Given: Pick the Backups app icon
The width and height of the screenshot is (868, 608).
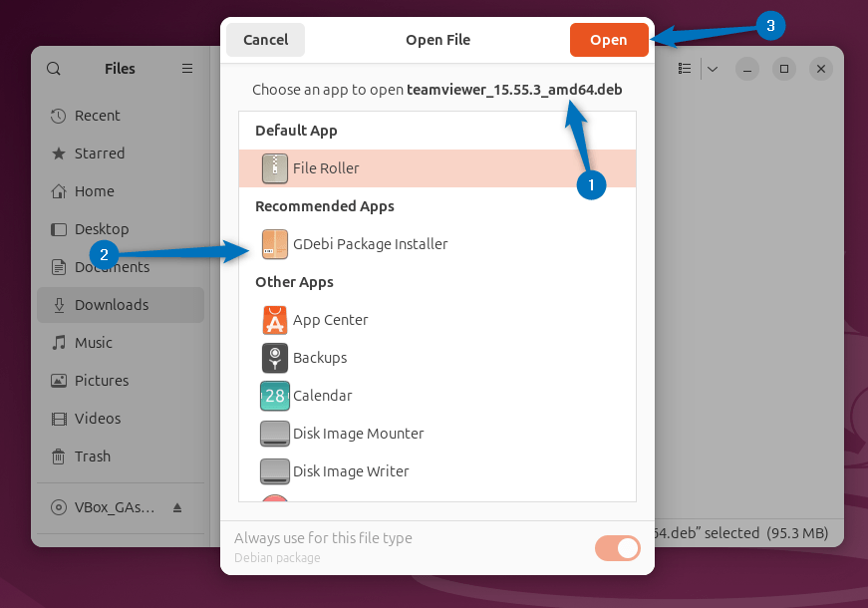Looking at the screenshot, I should (x=274, y=358).
